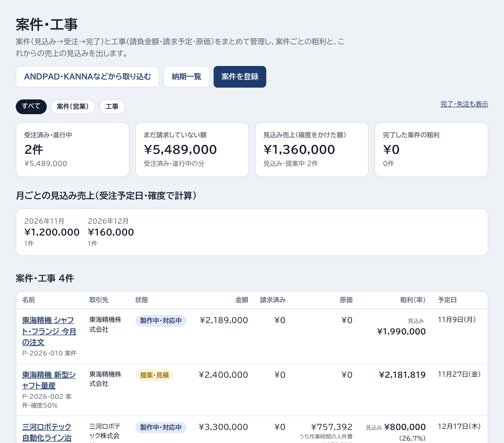Click the 完了・失注も表示 link
Viewport: 504px width, 443px height.
click(464, 104)
